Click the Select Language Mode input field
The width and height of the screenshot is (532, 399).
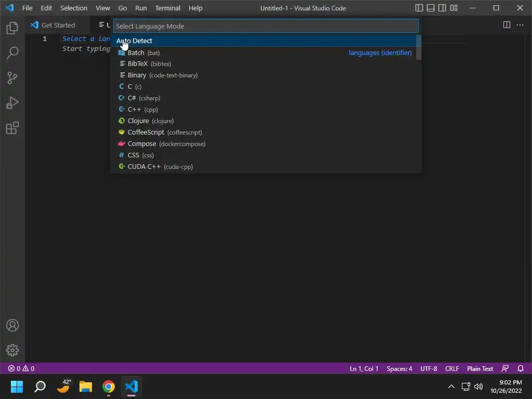pos(265,26)
